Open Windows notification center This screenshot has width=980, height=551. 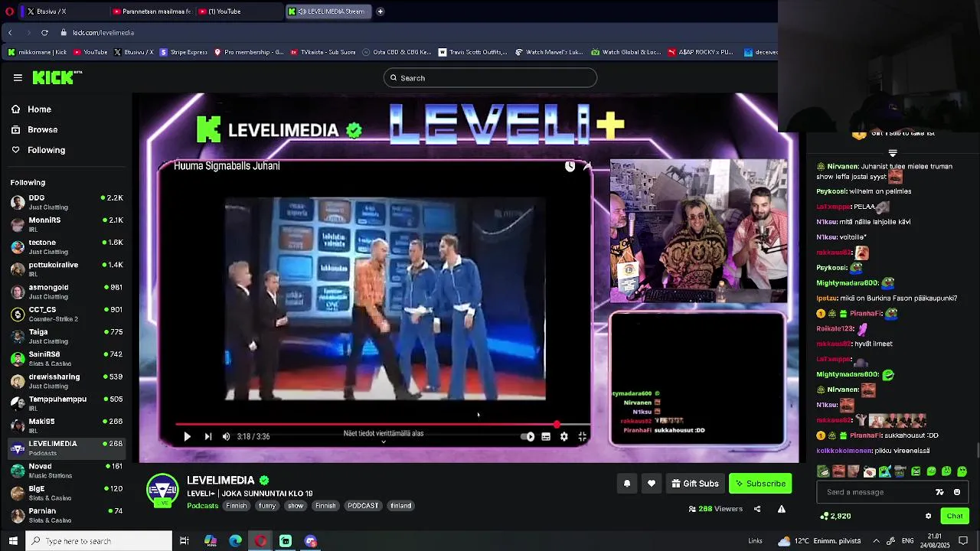pyautogui.click(x=963, y=541)
